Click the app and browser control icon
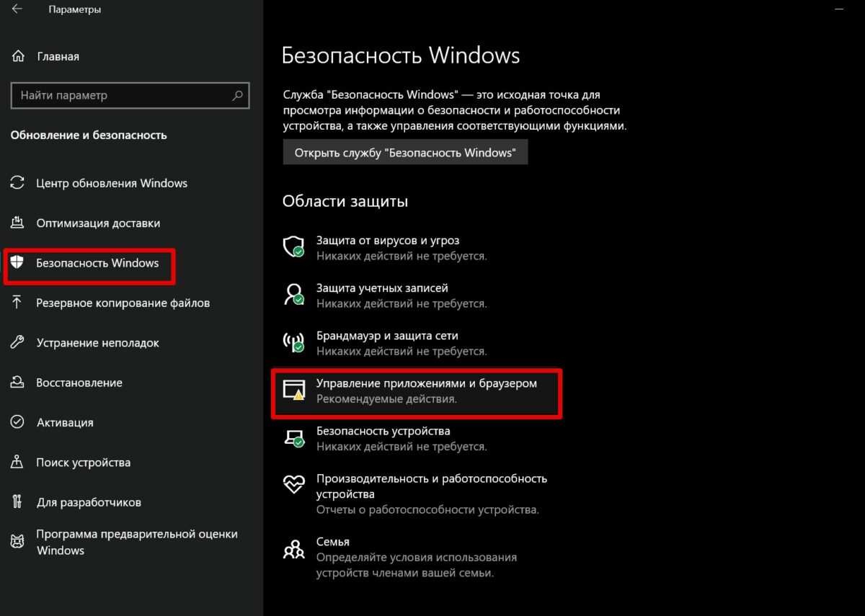 pos(293,390)
